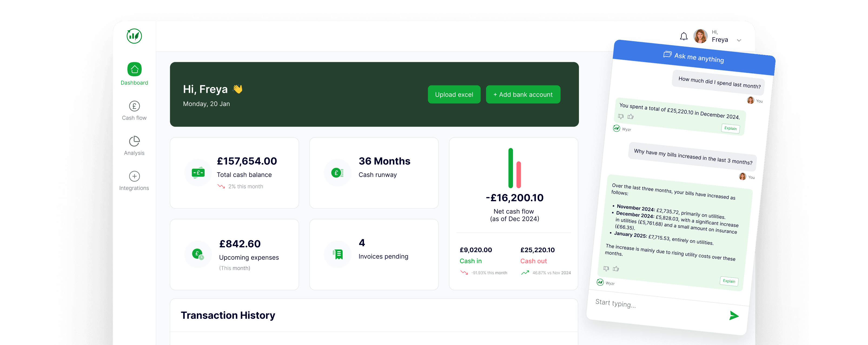Click the upward trend arrow under Cash out
The width and height of the screenshot is (868, 345).
point(525,273)
